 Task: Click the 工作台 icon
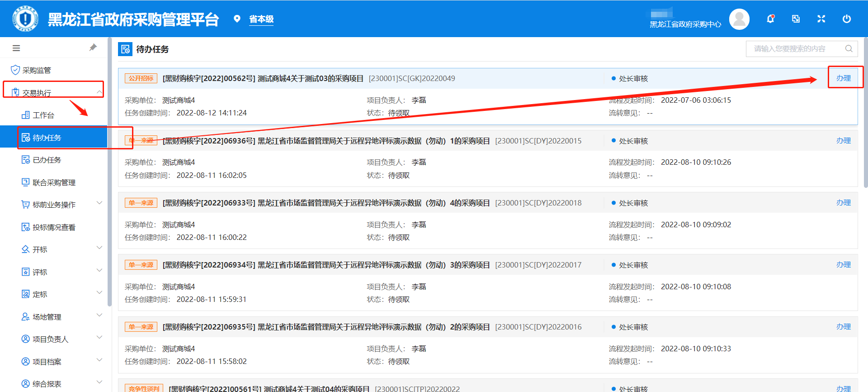click(26, 115)
